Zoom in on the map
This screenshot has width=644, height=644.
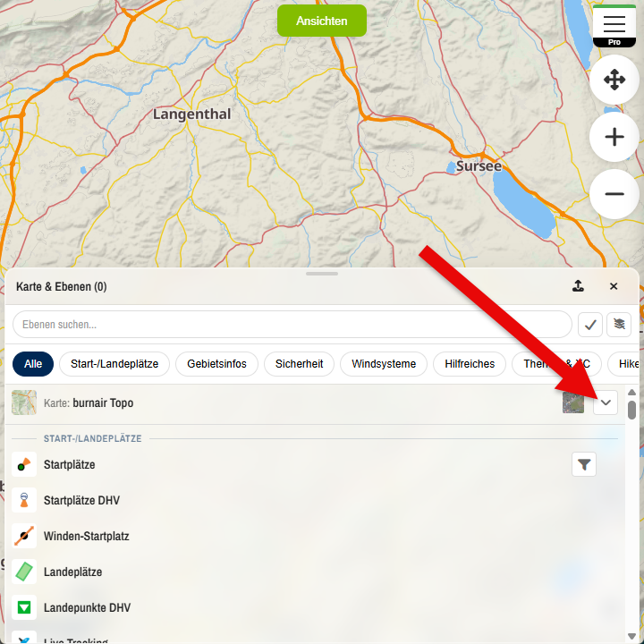(614, 137)
